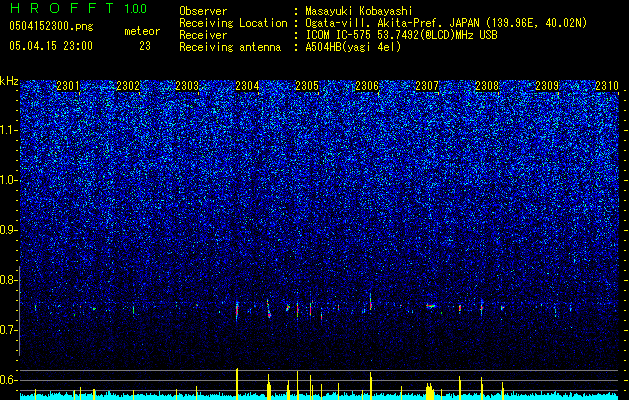Click the 2304 time marker
629x400 pixels.
pos(247,85)
